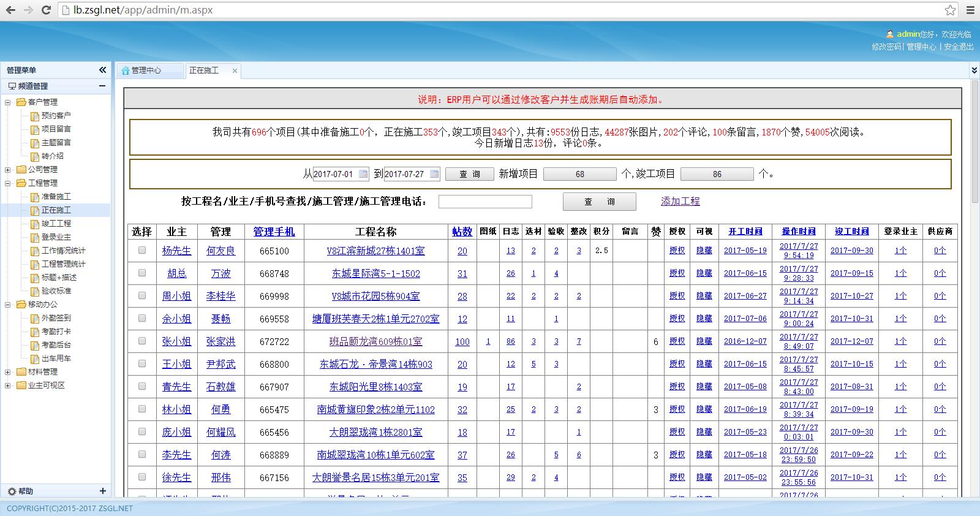Select the checkbox for 胡总 row
The image size is (980, 516).
pyautogui.click(x=142, y=273)
